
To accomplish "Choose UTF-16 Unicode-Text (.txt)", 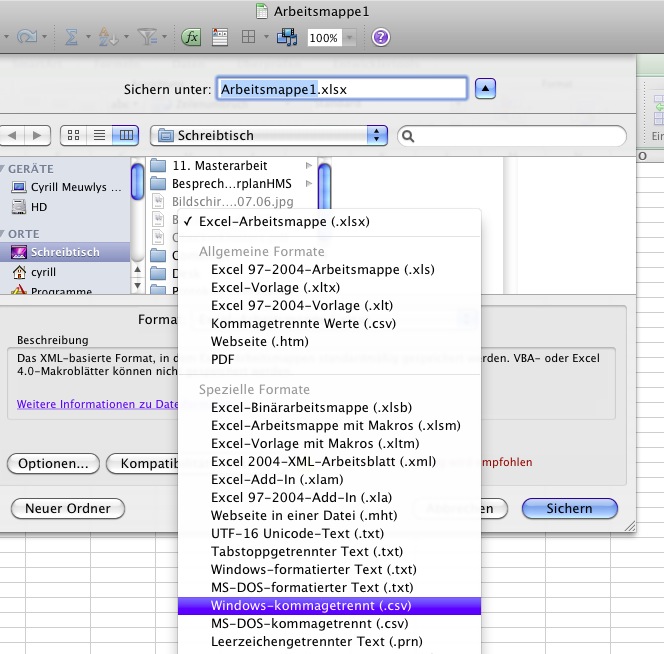I will tap(329, 533).
